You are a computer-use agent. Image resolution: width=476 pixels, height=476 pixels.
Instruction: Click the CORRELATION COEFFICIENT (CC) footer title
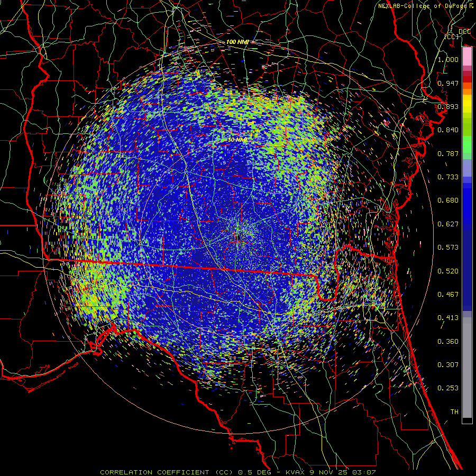[167, 472]
